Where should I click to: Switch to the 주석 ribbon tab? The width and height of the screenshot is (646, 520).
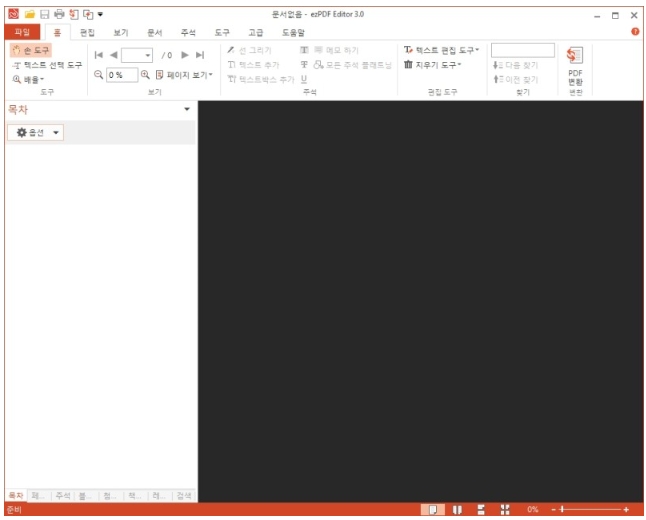coord(188,33)
